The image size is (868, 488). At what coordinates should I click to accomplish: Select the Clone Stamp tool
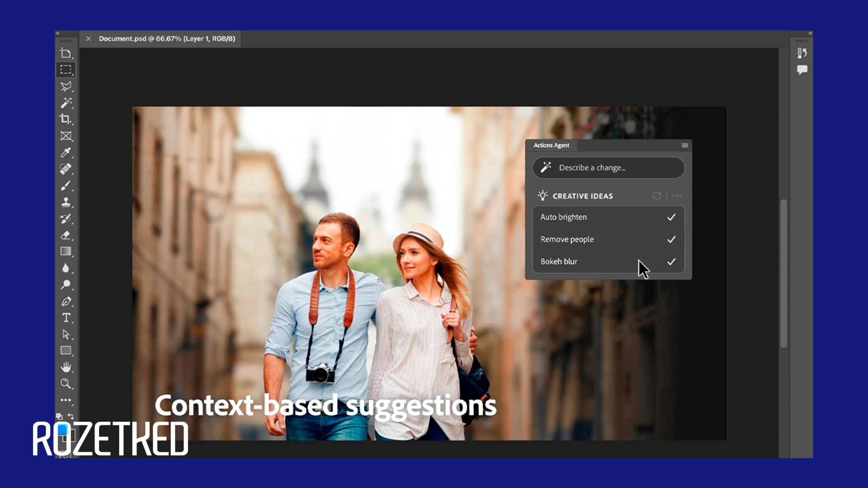pos(66,202)
